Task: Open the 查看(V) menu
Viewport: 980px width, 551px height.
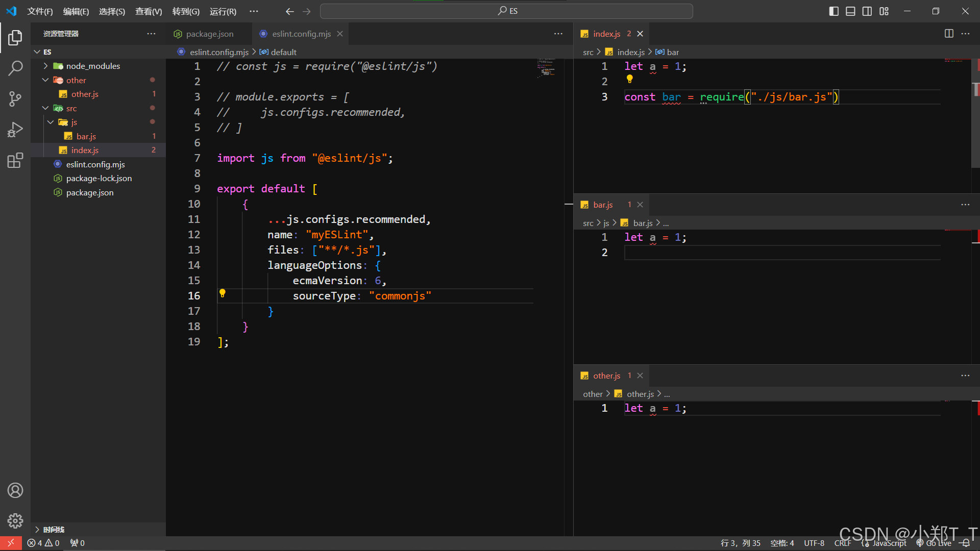Action: pyautogui.click(x=149, y=11)
